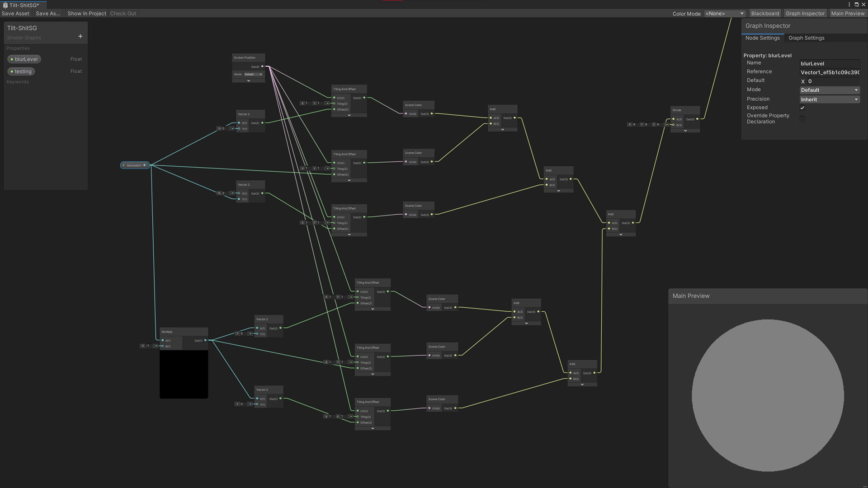
Task: Click the Multiply node black preview thumbnail
Action: 184,374
